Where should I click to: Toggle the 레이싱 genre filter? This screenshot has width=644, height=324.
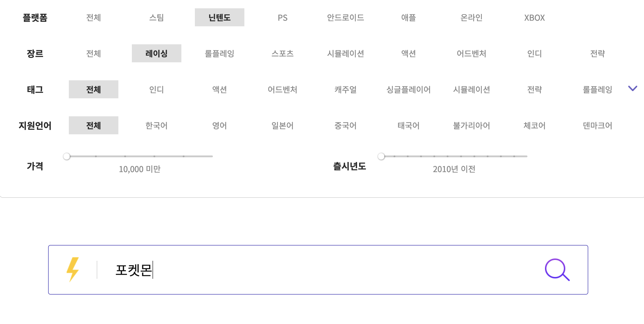point(157,54)
